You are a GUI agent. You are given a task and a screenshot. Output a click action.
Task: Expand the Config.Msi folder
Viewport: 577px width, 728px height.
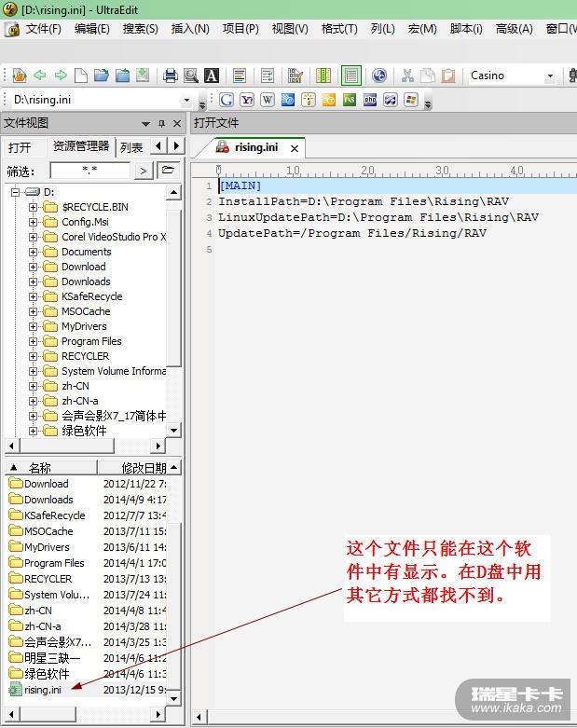(x=33, y=222)
